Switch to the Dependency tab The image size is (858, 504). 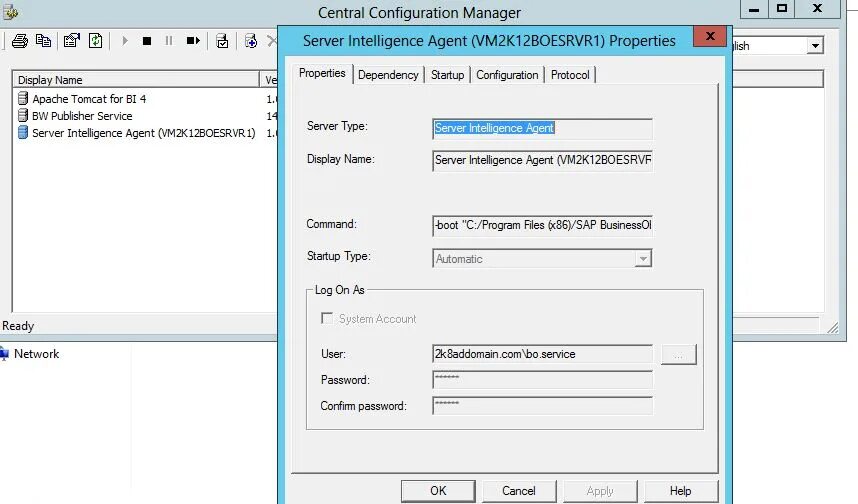click(389, 75)
